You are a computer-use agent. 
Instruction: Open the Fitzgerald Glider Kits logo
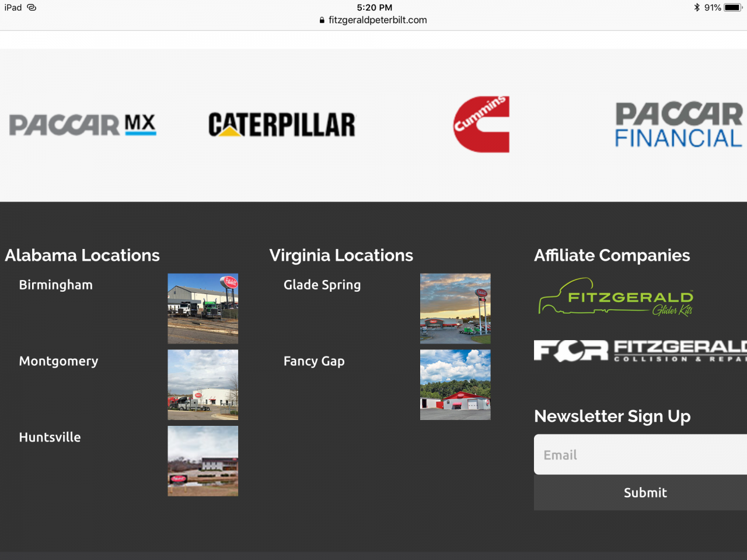[x=616, y=297]
